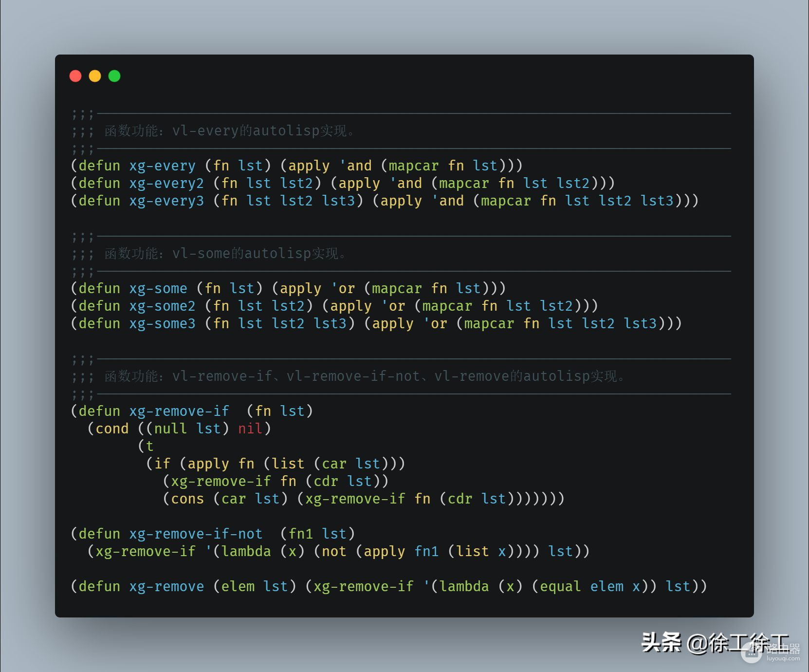Click the elem parameter in the xg-remove arguments
Viewport: 809px width, 672px height.
click(x=238, y=587)
